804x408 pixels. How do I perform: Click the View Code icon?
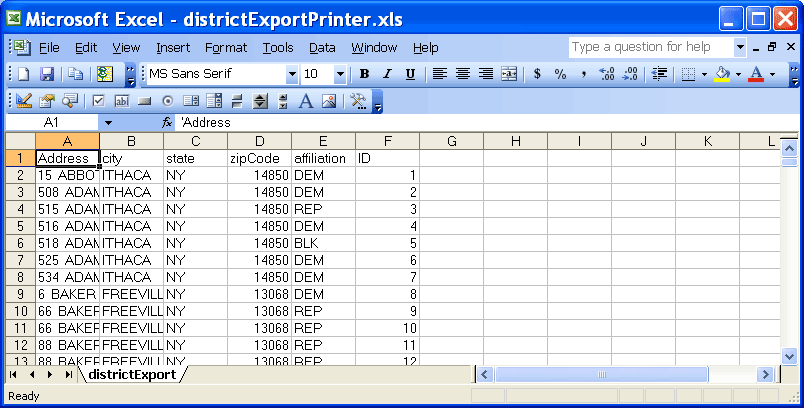pos(69,100)
